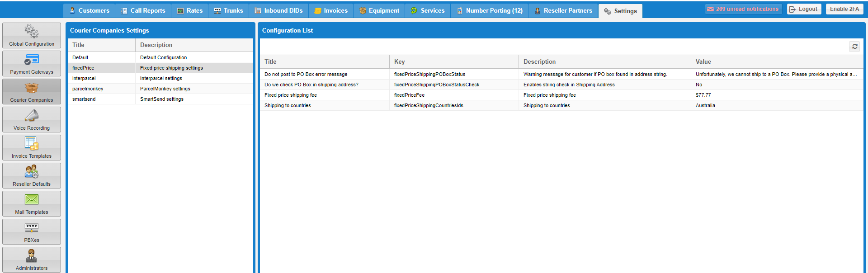The image size is (868, 273).
Task: Click the Enable 2FA button
Action: tap(844, 9)
